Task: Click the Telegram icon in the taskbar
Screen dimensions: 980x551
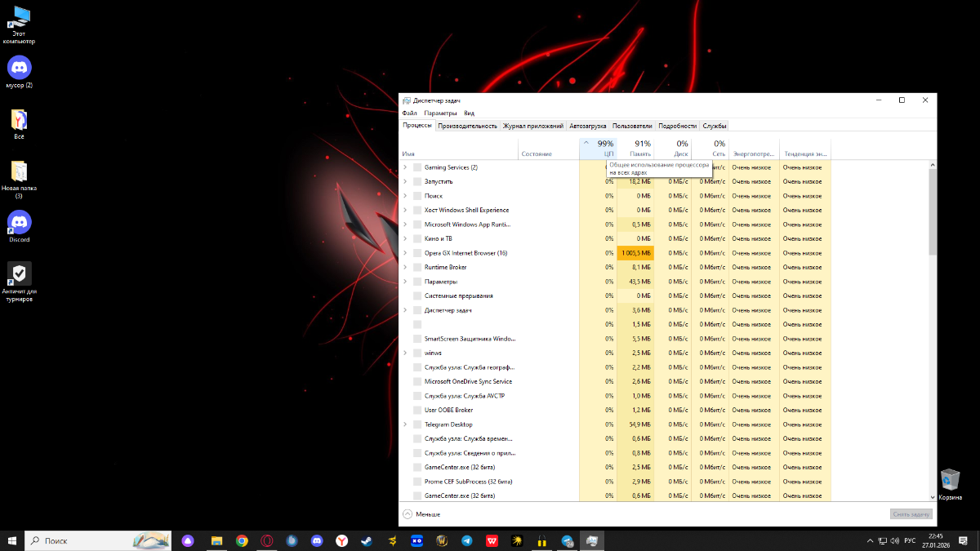Action: click(x=466, y=540)
